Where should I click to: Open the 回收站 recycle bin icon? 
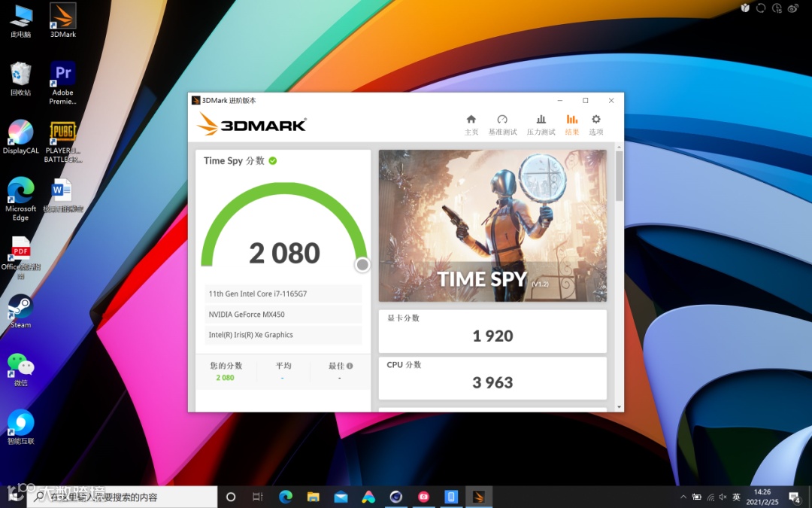[x=21, y=79]
